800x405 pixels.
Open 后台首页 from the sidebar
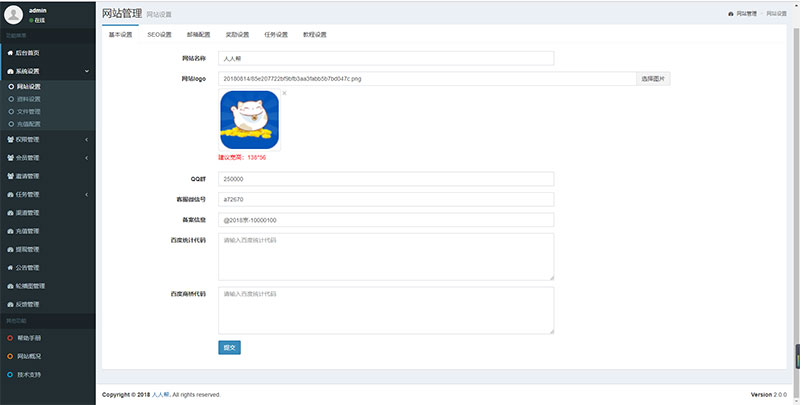pos(28,51)
